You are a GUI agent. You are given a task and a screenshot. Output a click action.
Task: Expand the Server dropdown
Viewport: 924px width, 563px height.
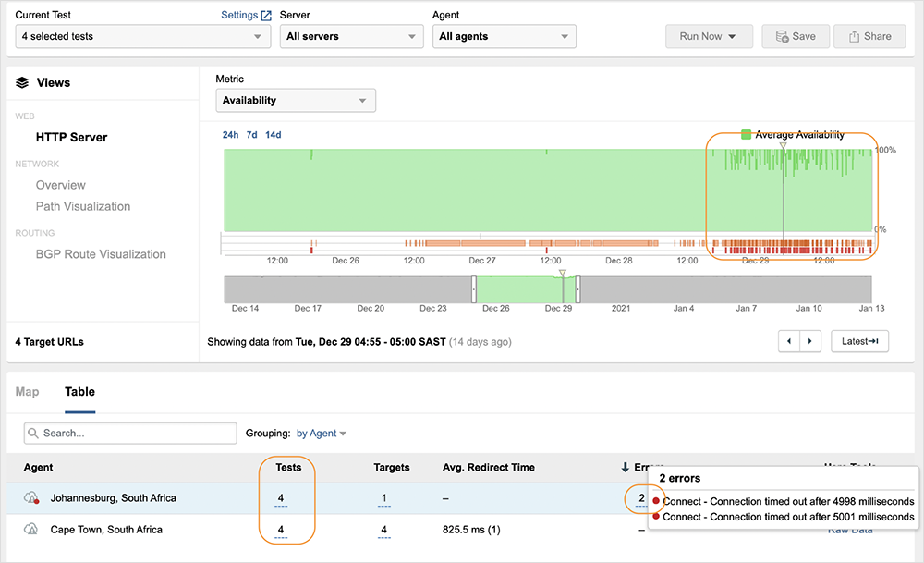[351, 37]
